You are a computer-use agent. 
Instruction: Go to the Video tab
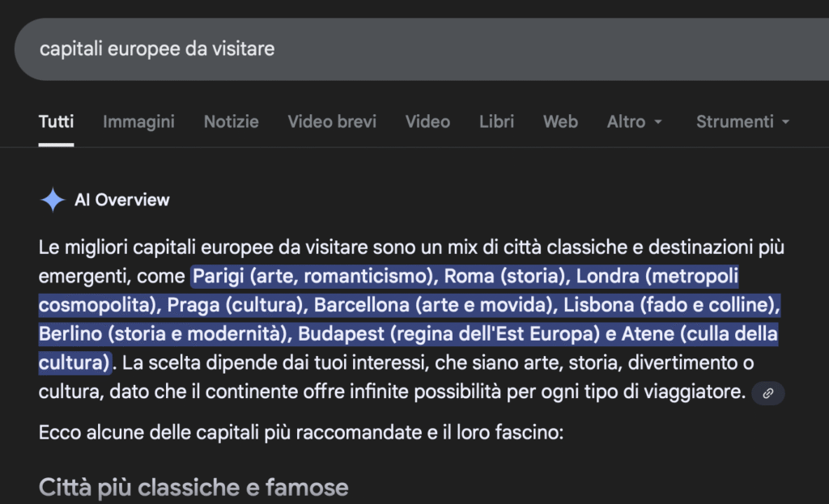click(x=427, y=122)
